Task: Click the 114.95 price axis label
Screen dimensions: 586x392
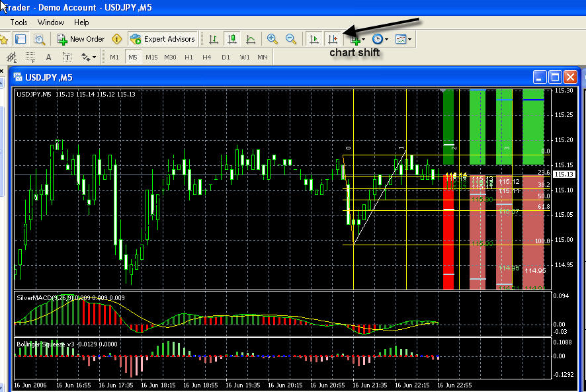Action: (x=564, y=265)
